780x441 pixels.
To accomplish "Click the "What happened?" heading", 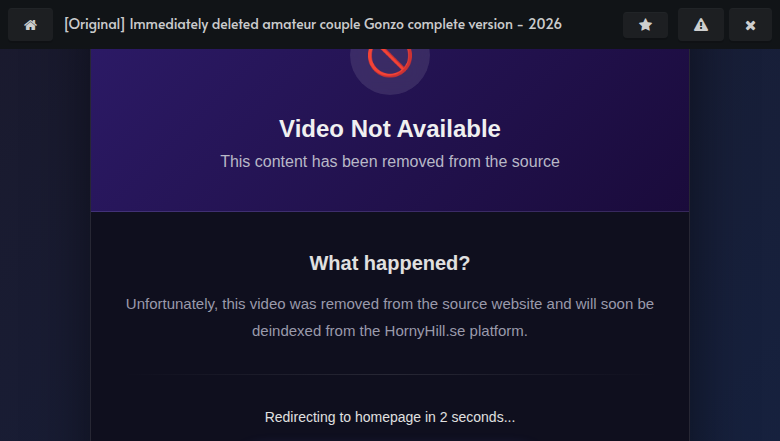I will click(x=390, y=263).
